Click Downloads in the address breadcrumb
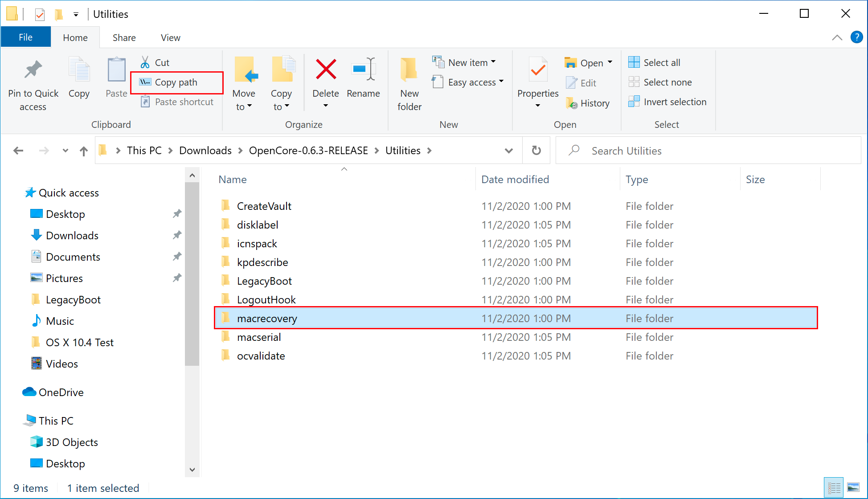This screenshot has width=868, height=499. 205,151
